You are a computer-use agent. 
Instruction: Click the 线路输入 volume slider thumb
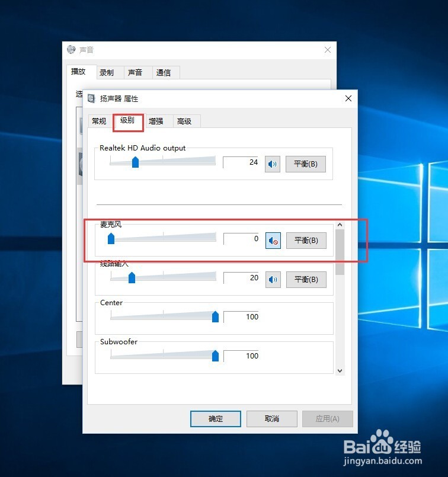pos(132,277)
